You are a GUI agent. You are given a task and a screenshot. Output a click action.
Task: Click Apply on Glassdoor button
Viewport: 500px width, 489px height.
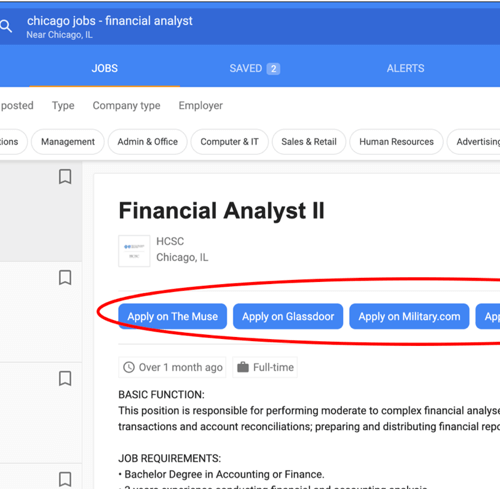[x=288, y=316]
